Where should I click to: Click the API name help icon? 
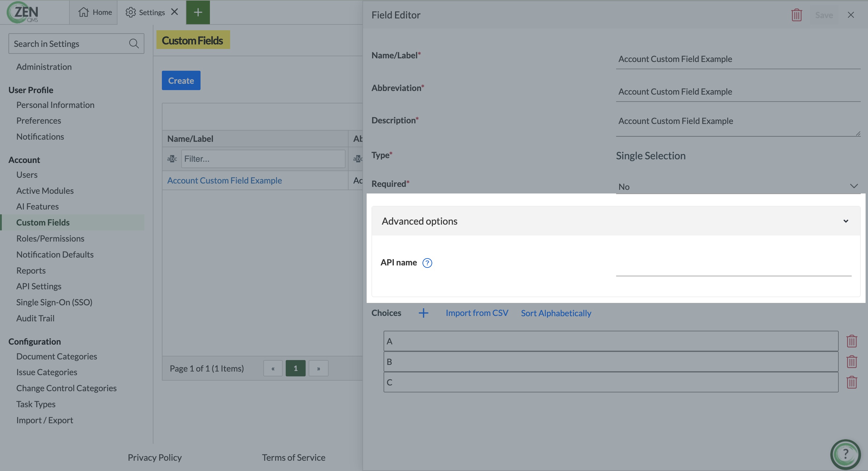pyautogui.click(x=427, y=263)
